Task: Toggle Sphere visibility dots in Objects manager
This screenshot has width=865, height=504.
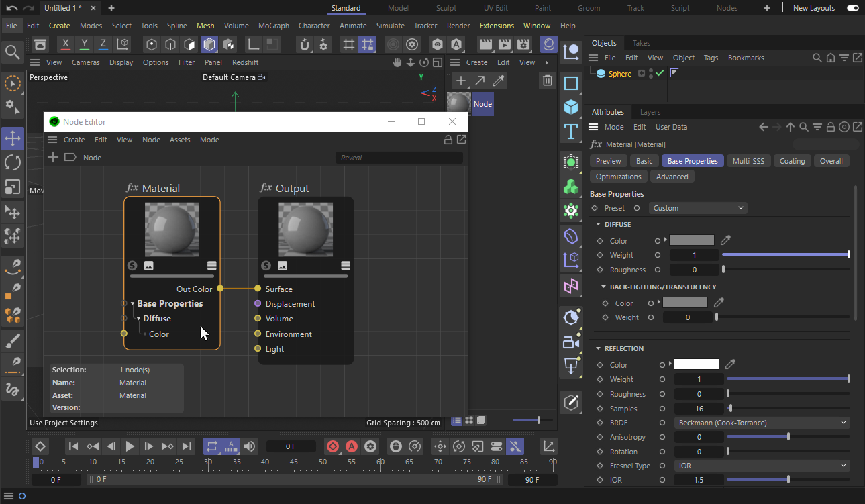Action: pyautogui.click(x=650, y=73)
